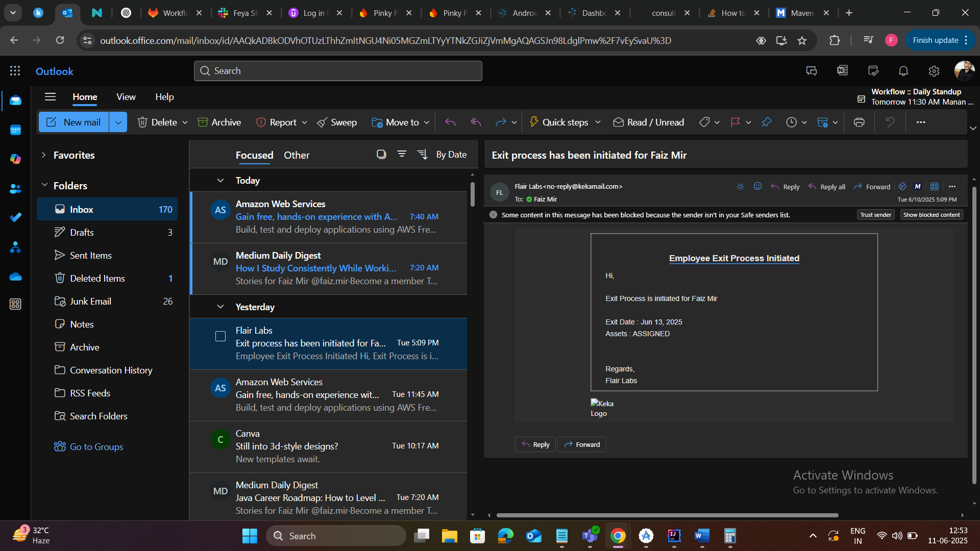Expand the Favorites section
Screen dimensions: 980x551
point(44,155)
